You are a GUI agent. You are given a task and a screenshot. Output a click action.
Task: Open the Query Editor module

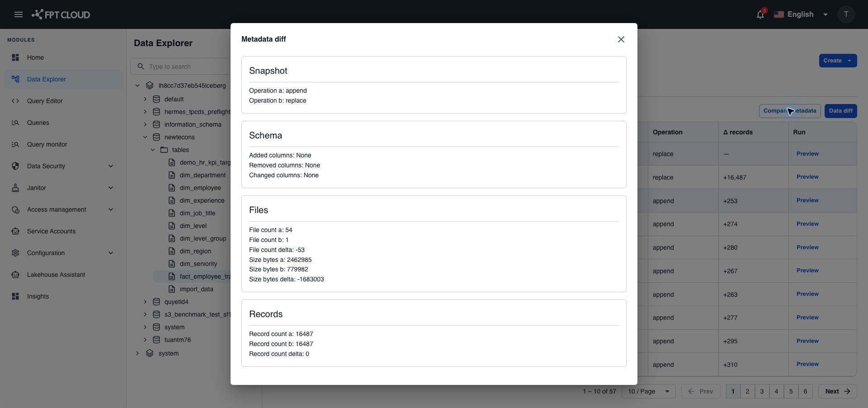[x=63, y=101]
